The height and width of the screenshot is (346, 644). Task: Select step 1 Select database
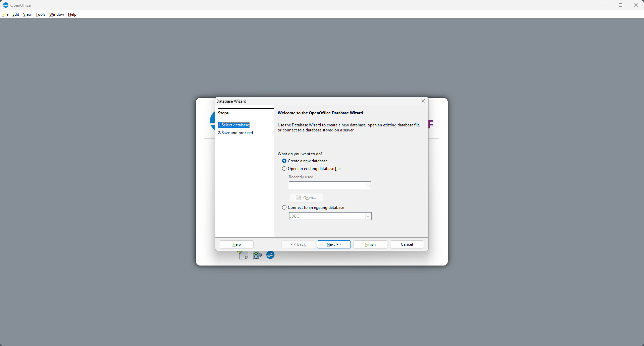(x=233, y=125)
